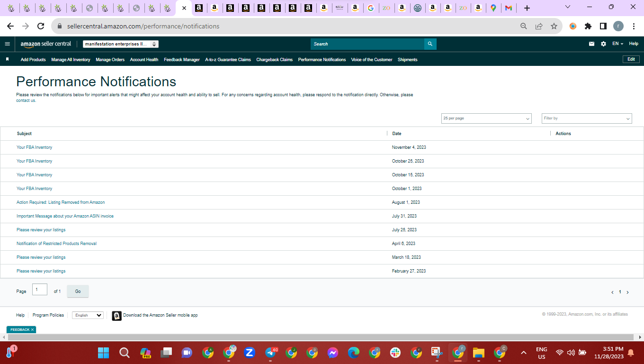644x364 pixels.
Task: Click the favorites flag icon on the nav bar
Action: [x=7, y=59]
